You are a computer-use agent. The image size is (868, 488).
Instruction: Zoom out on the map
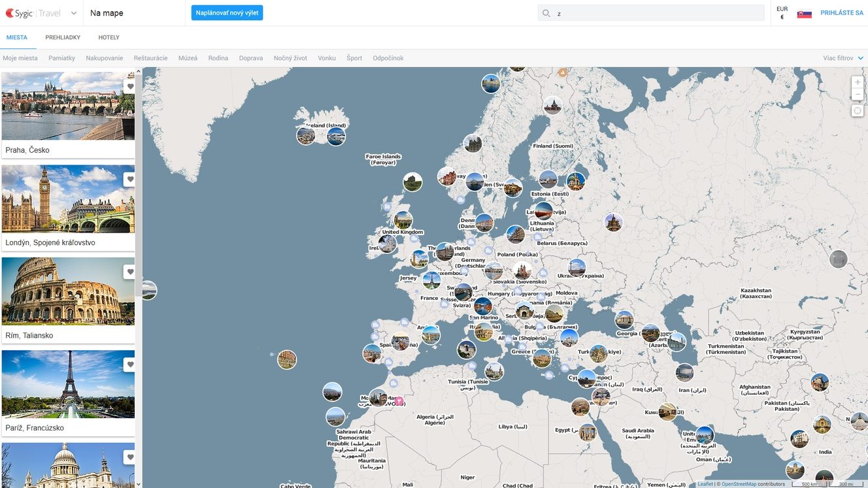coord(858,95)
